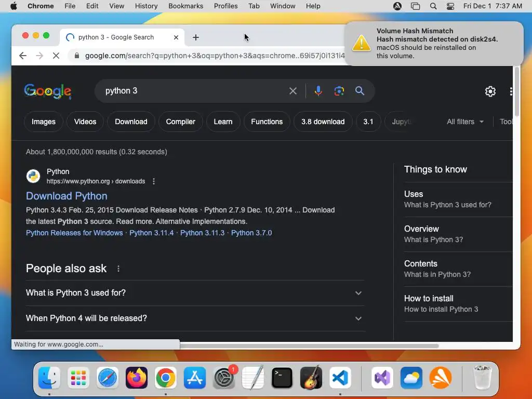Open TextEdit from the Dock
Screen dimensions: 532x399
coord(253,378)
